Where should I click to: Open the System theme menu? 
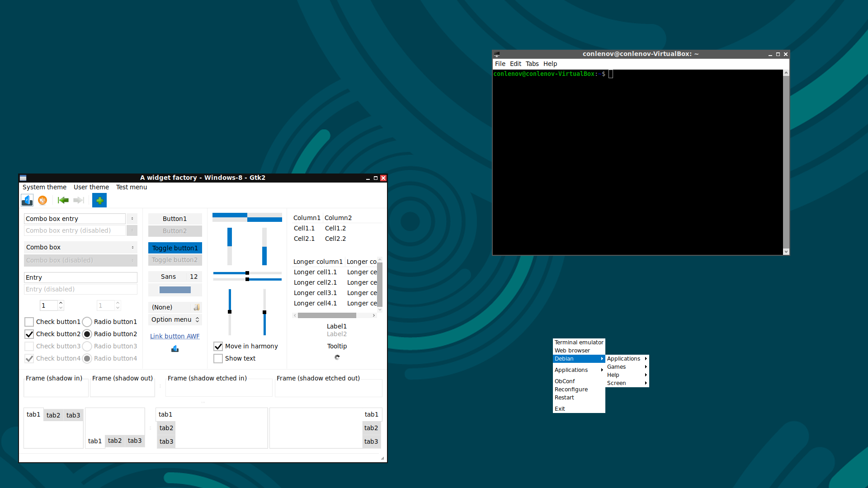(x=44, y=187)
